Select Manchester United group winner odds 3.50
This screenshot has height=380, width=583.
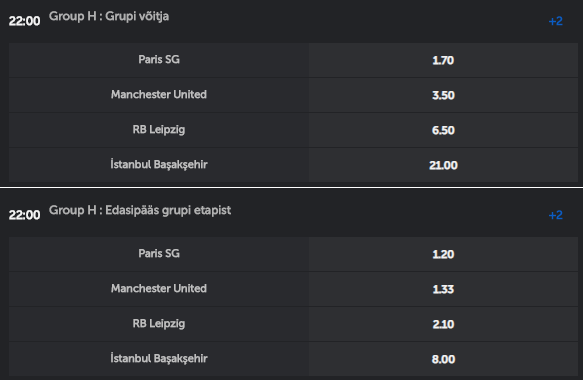click(443, 95)
